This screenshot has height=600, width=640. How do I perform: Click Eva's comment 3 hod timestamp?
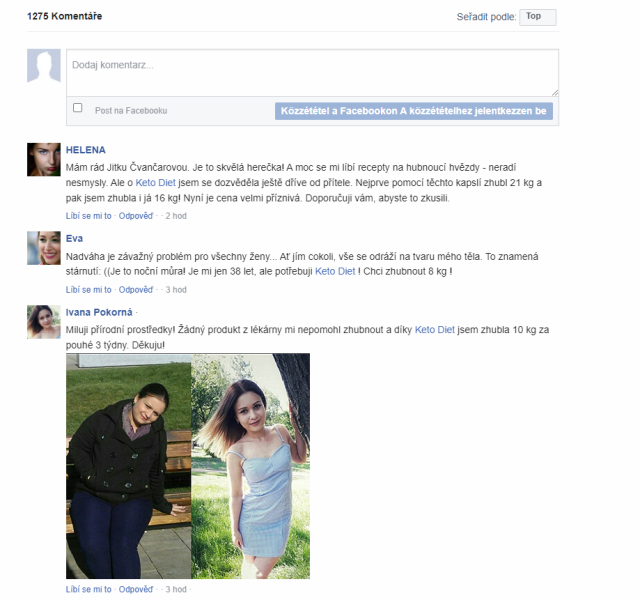coord(176,290)
